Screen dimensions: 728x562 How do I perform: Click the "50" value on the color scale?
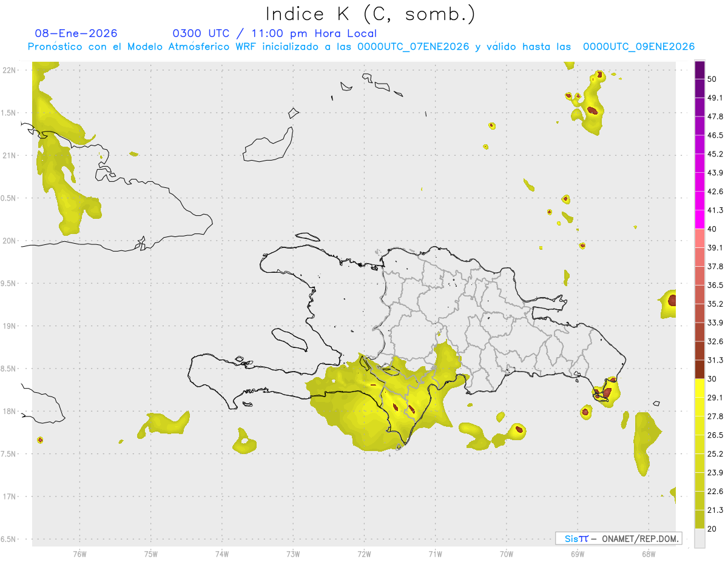click(712, 79)
